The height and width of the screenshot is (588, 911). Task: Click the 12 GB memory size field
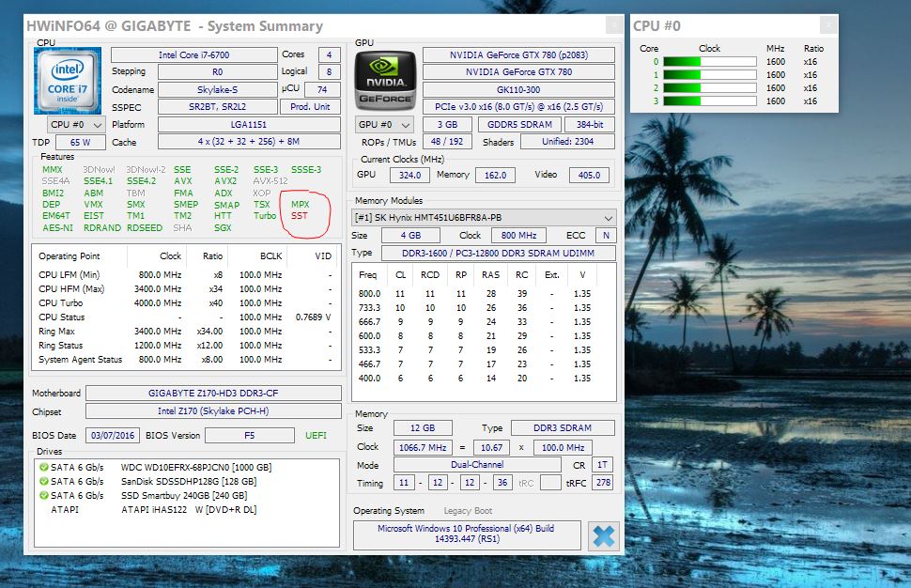click(x=423, y=428)
